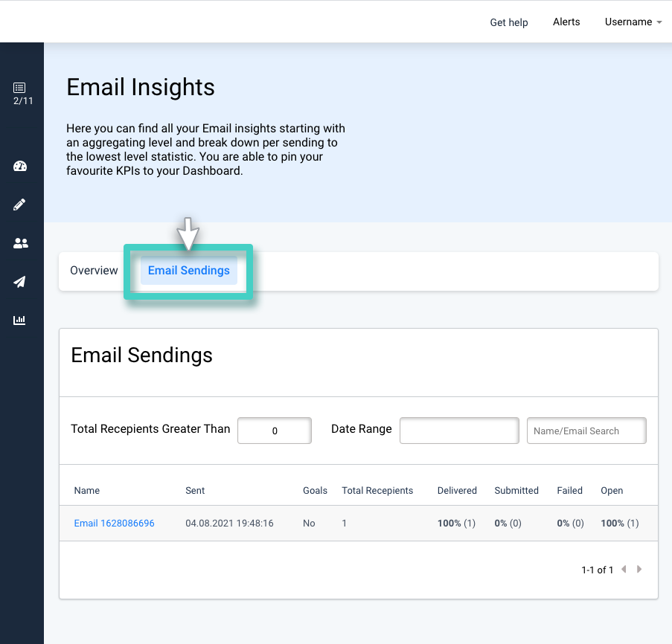This screenshot has height=644, width=672.
Task: Expand the Username dropdown menu
Action: (633, 22)
